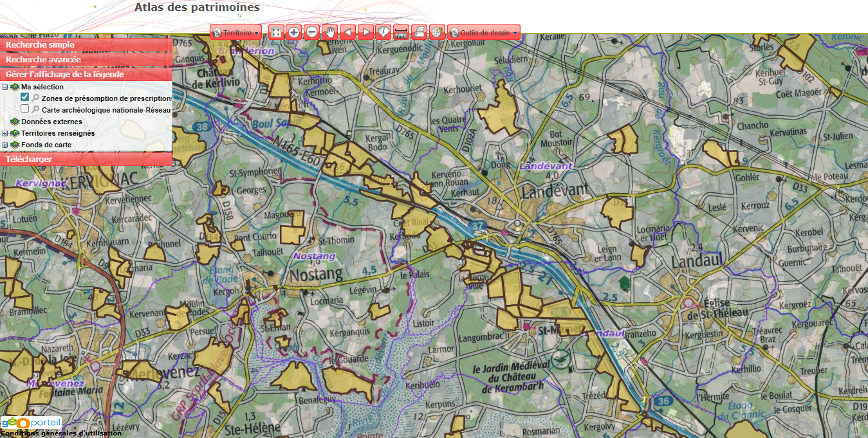
Task: Click the Landévant town label on map
Action: coord(555,191)
